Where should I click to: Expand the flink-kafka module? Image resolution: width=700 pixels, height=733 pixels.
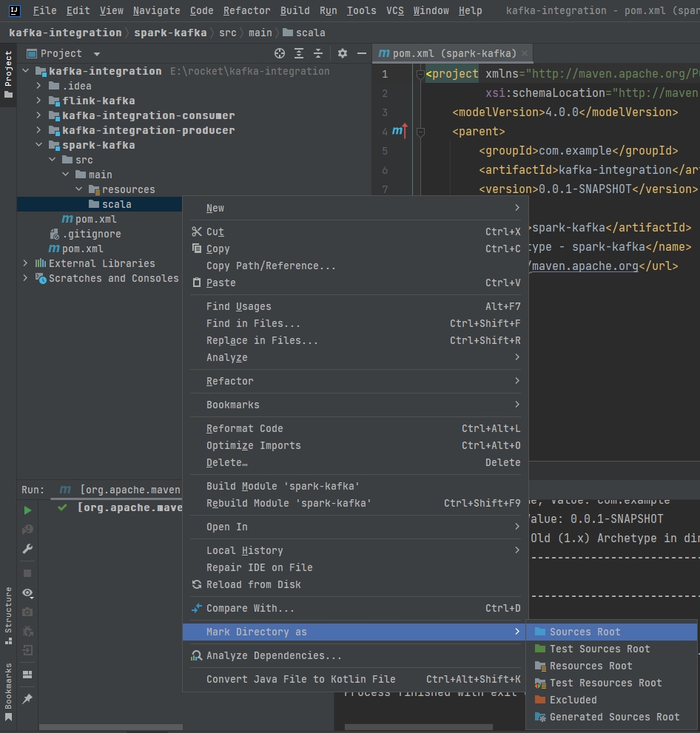[x=38, y=101]
